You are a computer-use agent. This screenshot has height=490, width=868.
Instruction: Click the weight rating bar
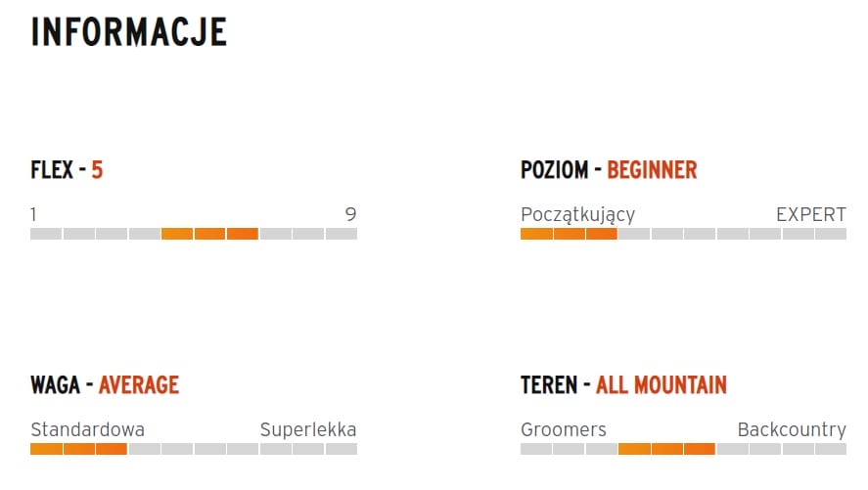(194, 449)
